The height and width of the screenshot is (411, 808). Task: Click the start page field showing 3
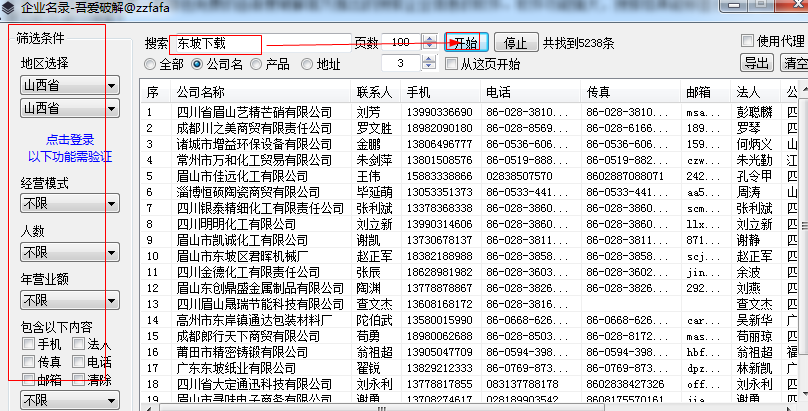(401, 63)
